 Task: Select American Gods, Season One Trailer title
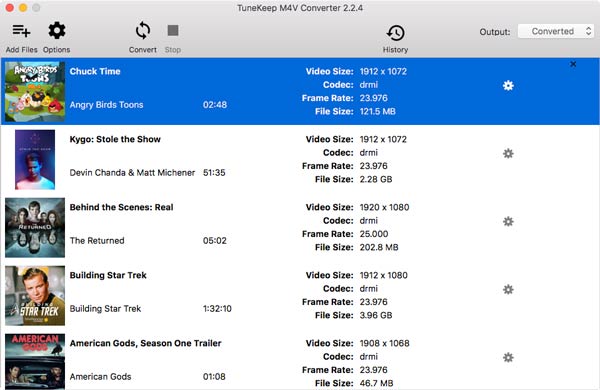(x=145, y=343)
